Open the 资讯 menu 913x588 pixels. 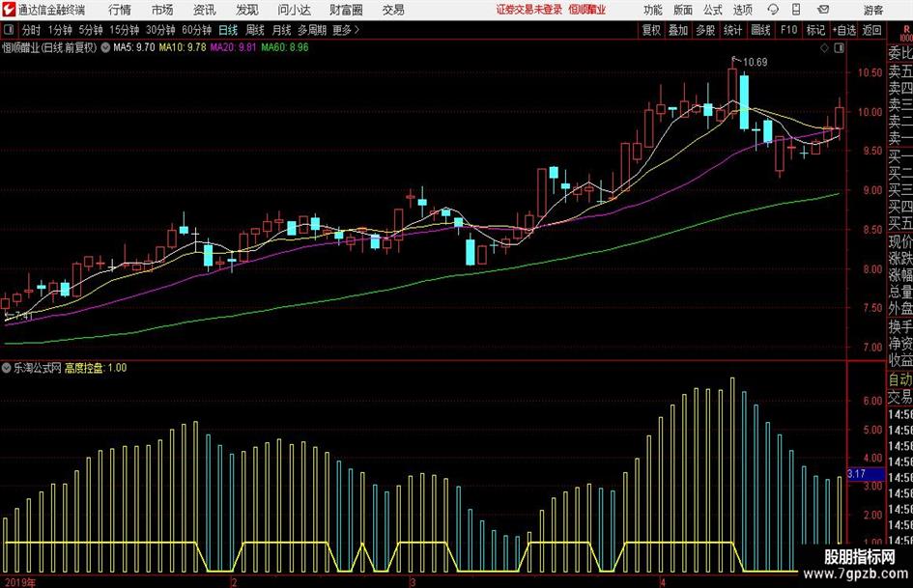(x=205, y=10)
